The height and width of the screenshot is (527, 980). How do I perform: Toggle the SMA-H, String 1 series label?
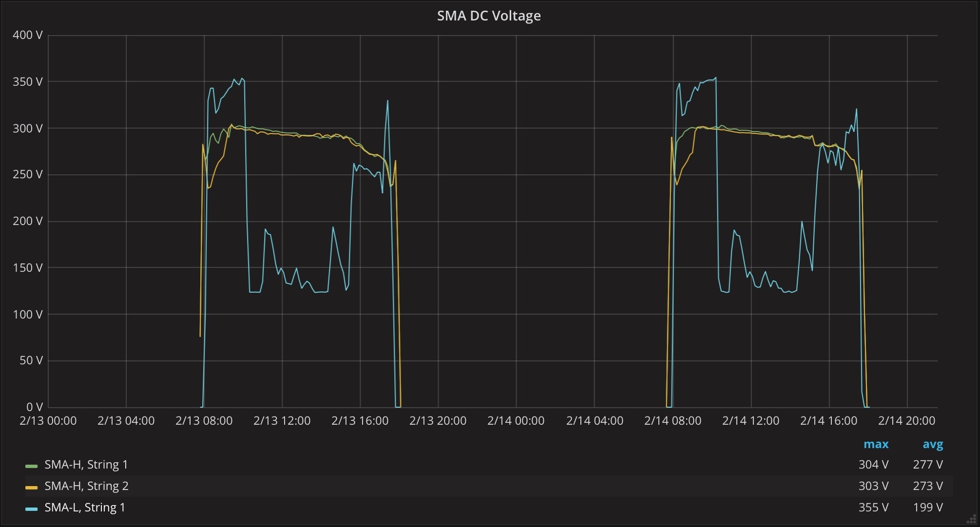click(x=86, y=465)
